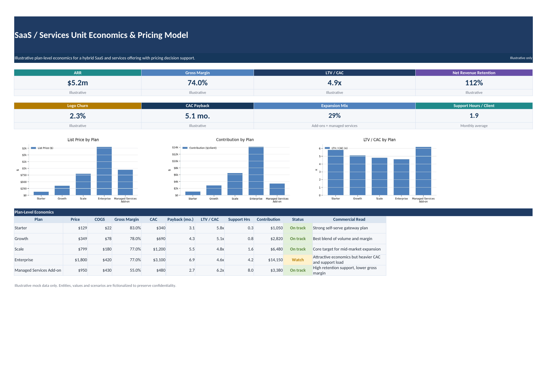This screenshot has width=554, height=392.
Task: Select the 5.1 mo. payback value
Action: [197, 116]
